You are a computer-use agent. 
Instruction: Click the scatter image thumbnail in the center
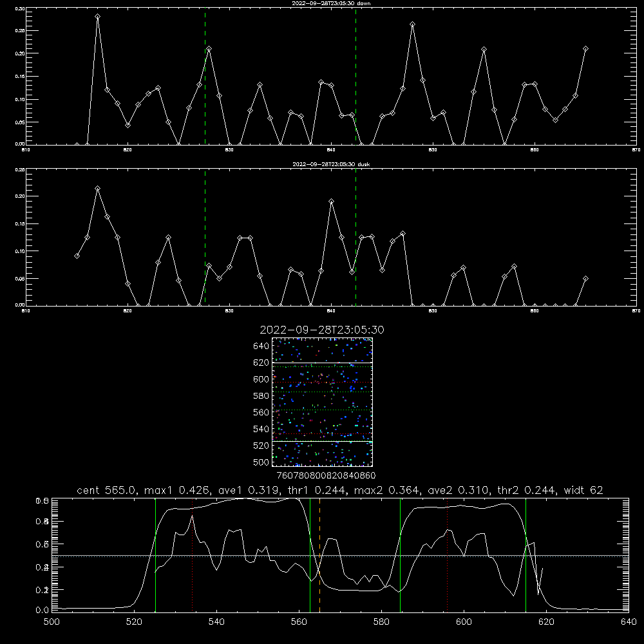322,402
